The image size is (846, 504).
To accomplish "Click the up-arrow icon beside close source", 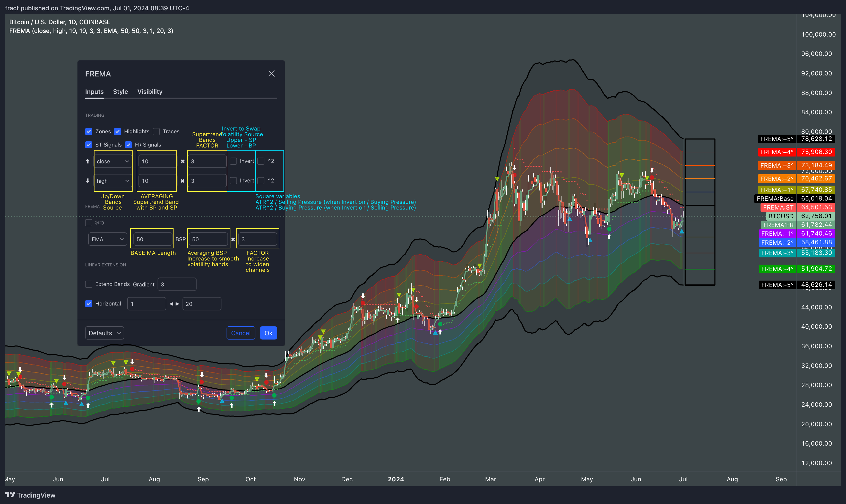I will point(88,161).
